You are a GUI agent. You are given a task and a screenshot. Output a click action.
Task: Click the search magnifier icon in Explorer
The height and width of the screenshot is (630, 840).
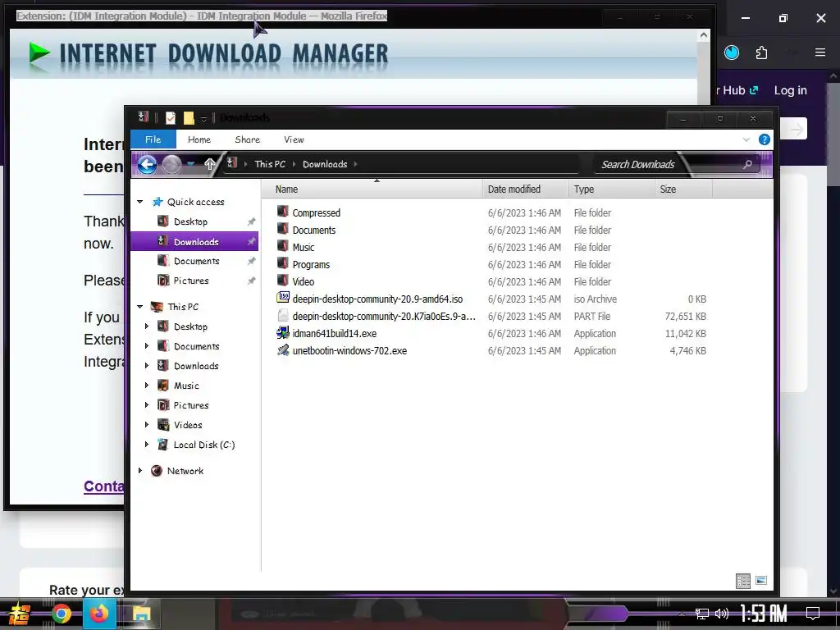click(x=747, y=164)
